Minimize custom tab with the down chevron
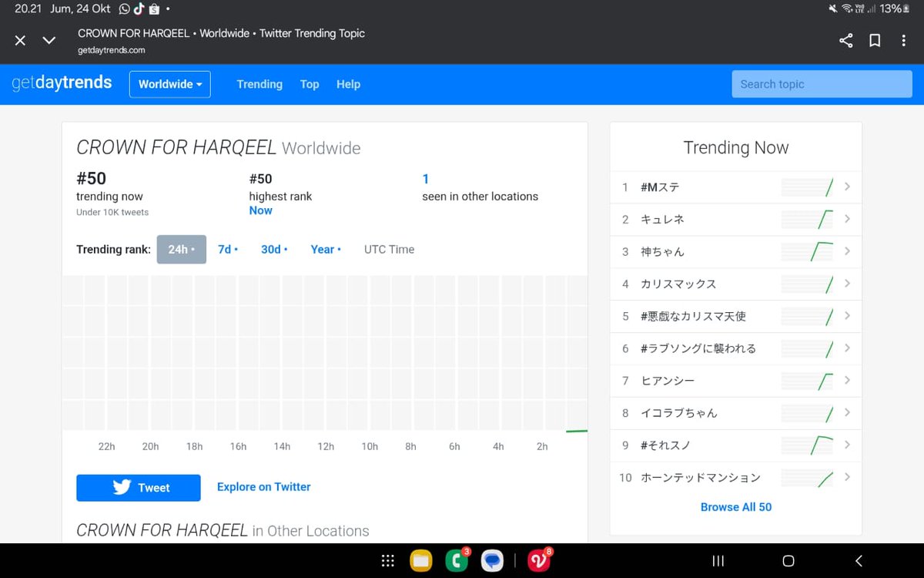This screenshot has height=578, width=924. click(x=49, y=40)
